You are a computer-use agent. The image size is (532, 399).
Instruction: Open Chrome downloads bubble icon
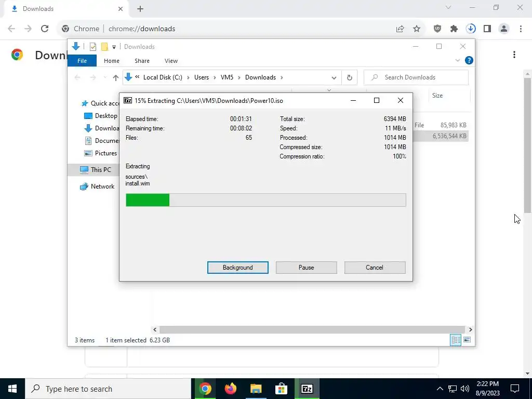tap(471, 29)
